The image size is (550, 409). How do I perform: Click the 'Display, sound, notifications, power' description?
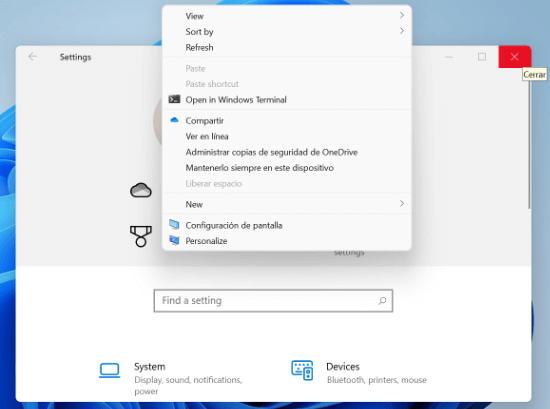click(188, 385)
